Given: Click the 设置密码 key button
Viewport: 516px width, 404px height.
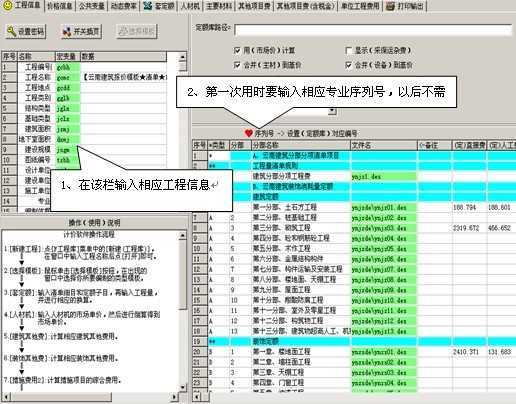Looking at the screenshot, I should click(x=25, y=32).
